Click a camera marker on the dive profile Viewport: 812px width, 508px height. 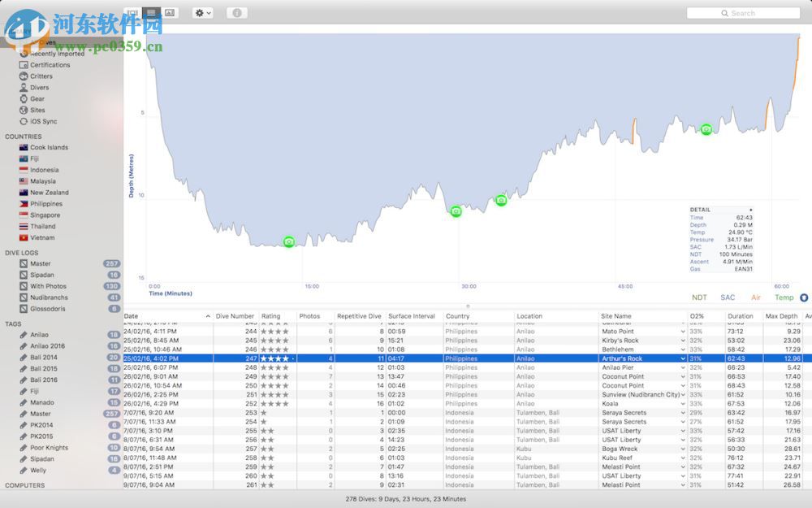(x=288, y=241)
